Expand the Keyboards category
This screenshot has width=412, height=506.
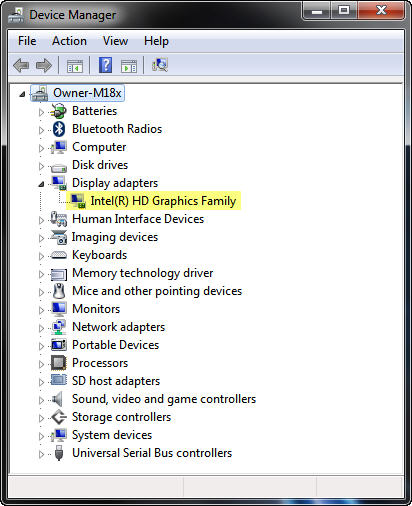pos(41,256)
